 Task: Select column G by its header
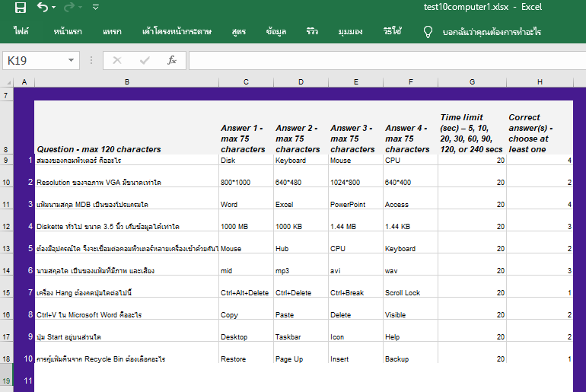click(472, 81)
